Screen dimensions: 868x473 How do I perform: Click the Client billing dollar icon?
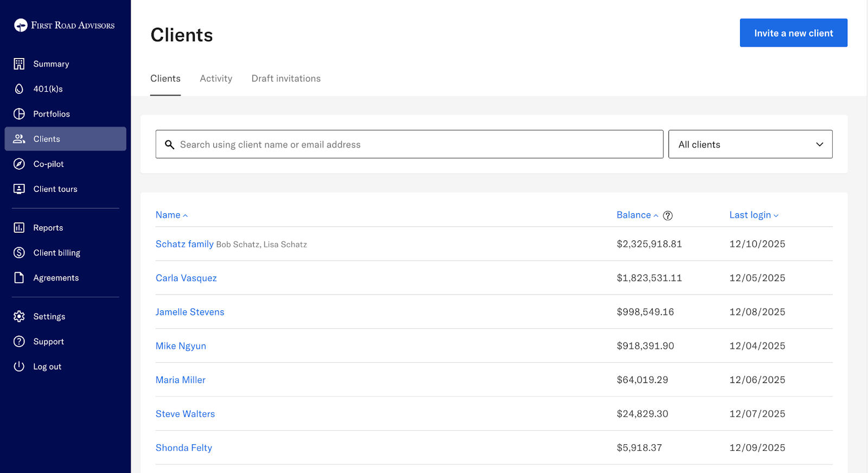pos(19,253)
